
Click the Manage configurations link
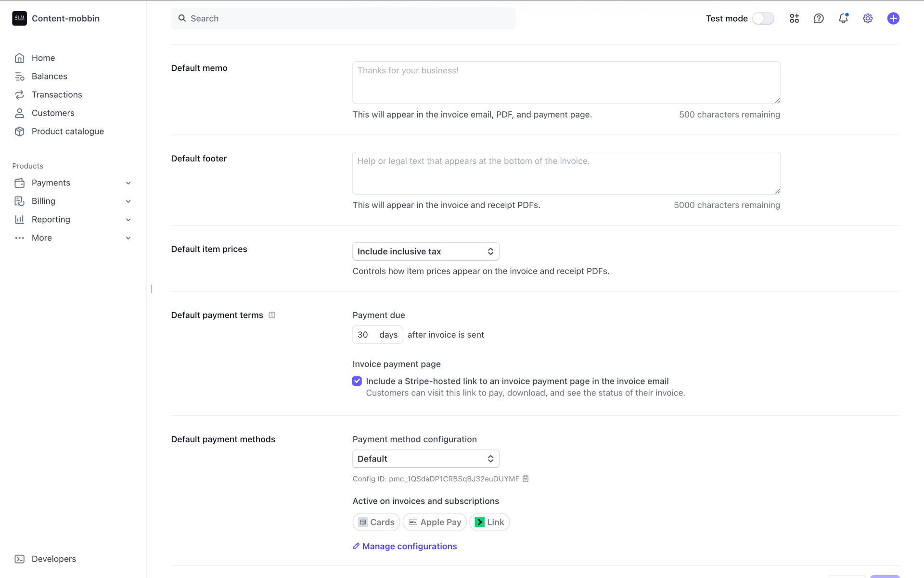(409, 546)
